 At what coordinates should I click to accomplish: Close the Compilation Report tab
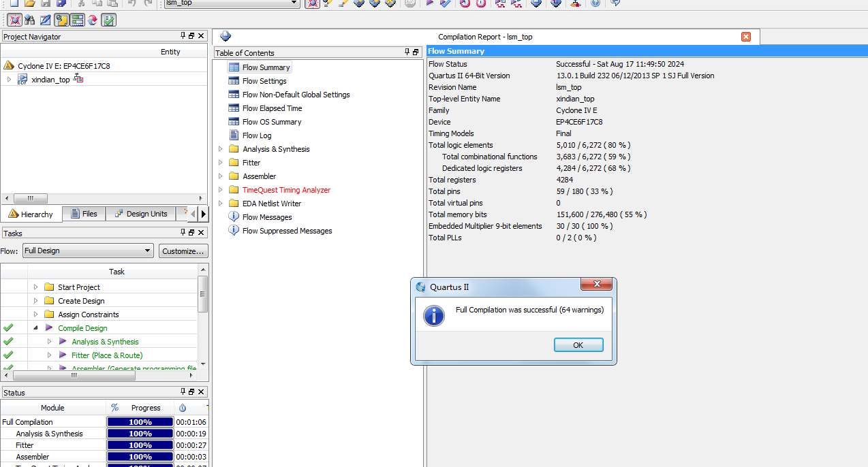(746, 37)
